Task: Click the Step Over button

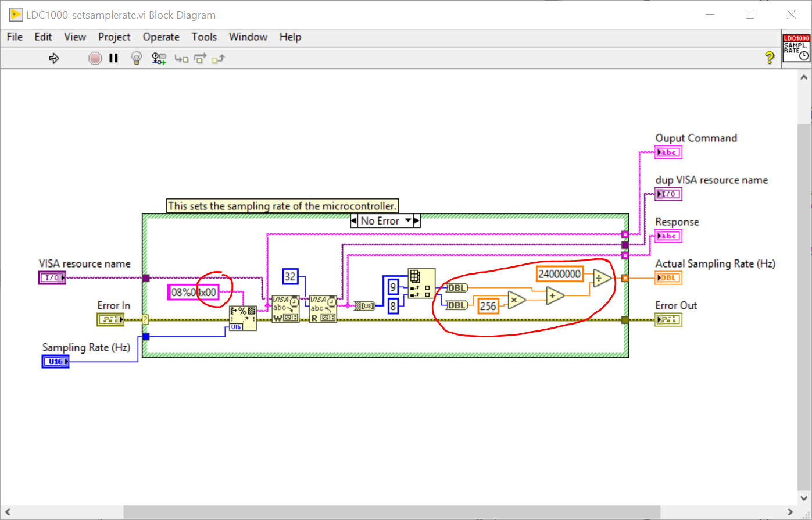Action: coord(200,59)
